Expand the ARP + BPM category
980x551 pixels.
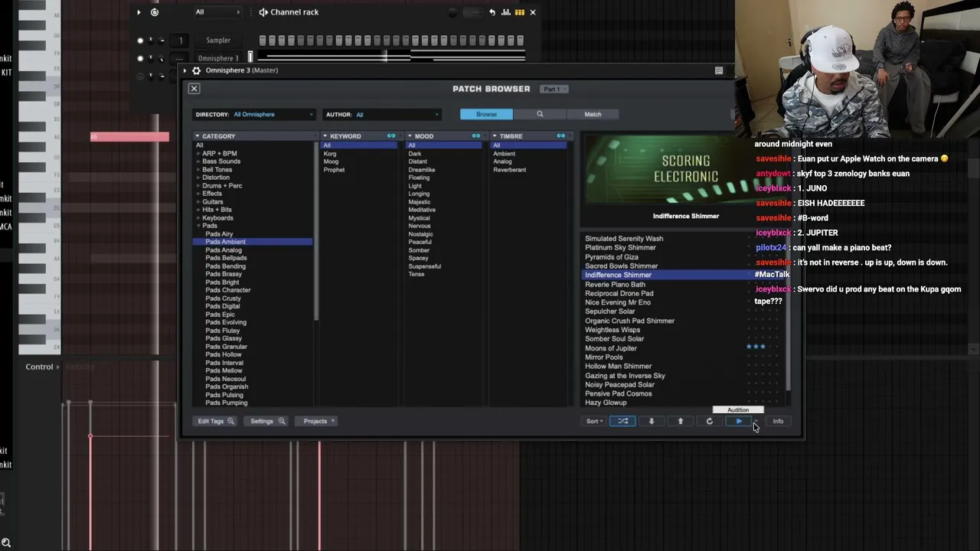coord(199,154)
